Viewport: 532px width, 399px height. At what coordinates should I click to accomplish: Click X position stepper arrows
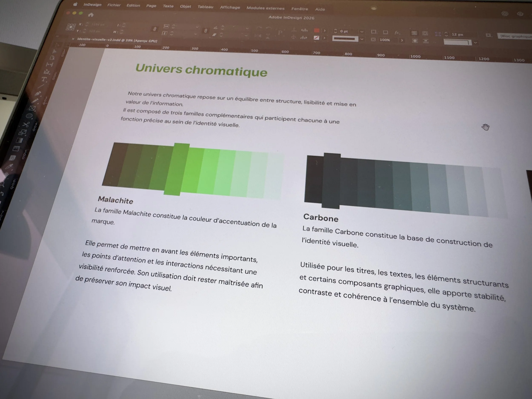pos(87,24)
